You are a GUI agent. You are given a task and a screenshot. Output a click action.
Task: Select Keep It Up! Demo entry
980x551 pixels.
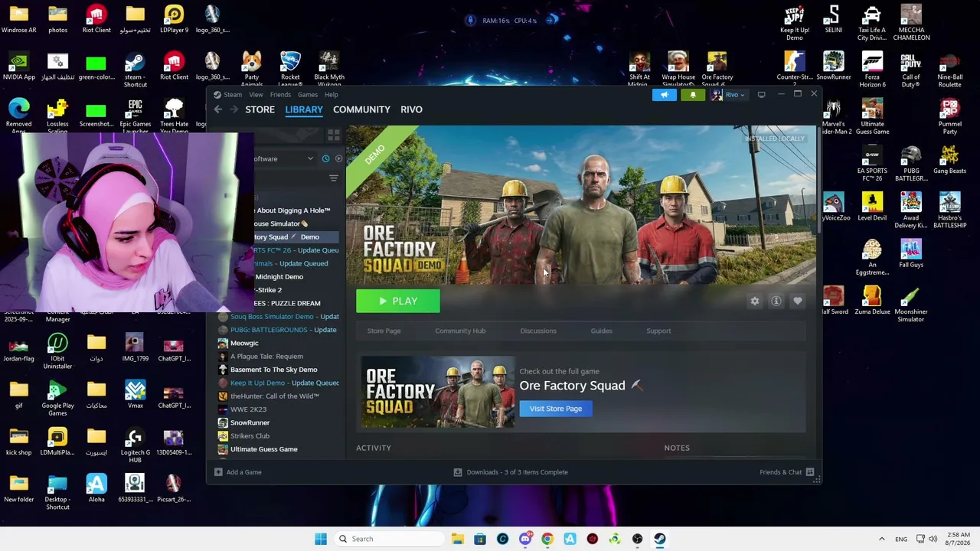(277, 383)
